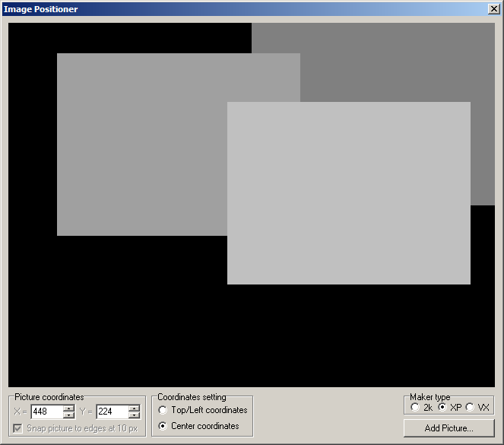Image resolution: width=504 pixels, height=445 pixels.
Task: Click the Y coordinate input field
Action: [112, 412]
